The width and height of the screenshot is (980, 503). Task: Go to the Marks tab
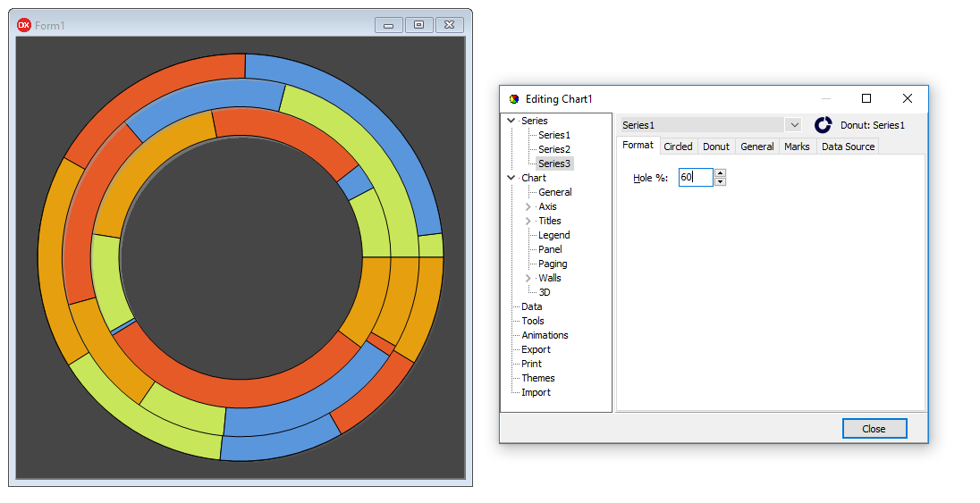coord(797,147)
